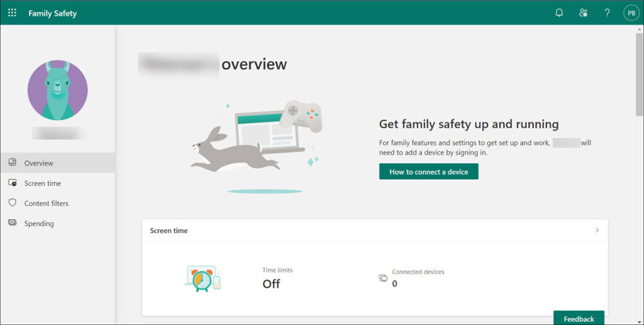Click the Connected devices icon
This screenshot has height=325, width=644.
383,278
